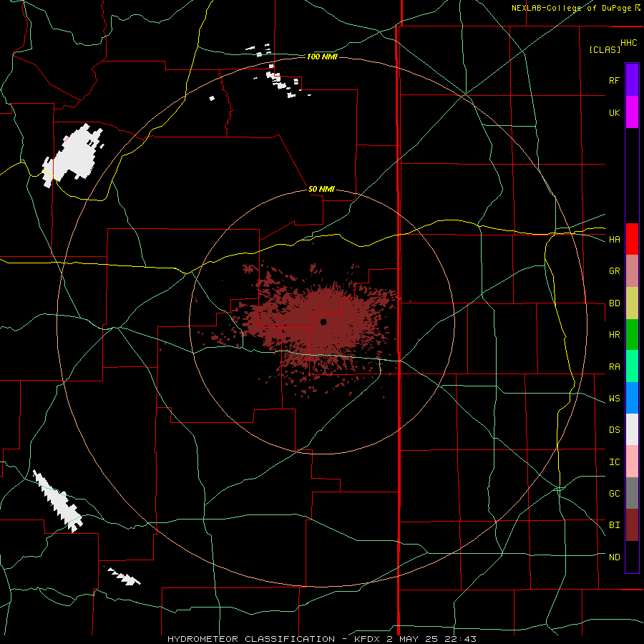Click the RF purple legend color block
The image size is (644, 644).
coord(632,80)
